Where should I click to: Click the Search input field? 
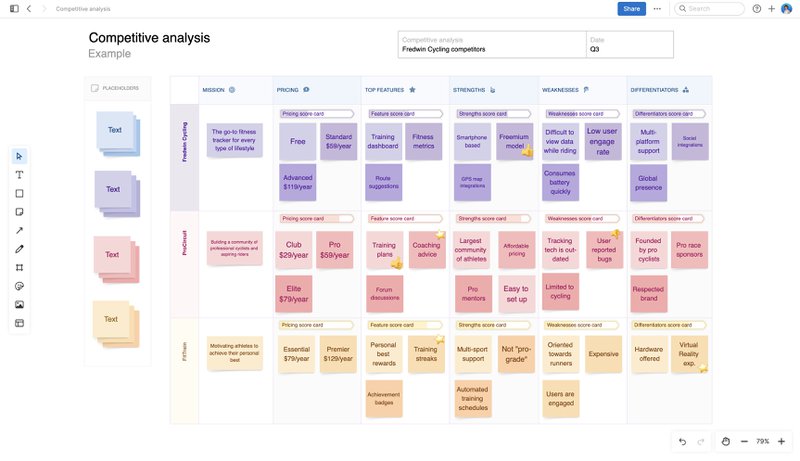714,9
